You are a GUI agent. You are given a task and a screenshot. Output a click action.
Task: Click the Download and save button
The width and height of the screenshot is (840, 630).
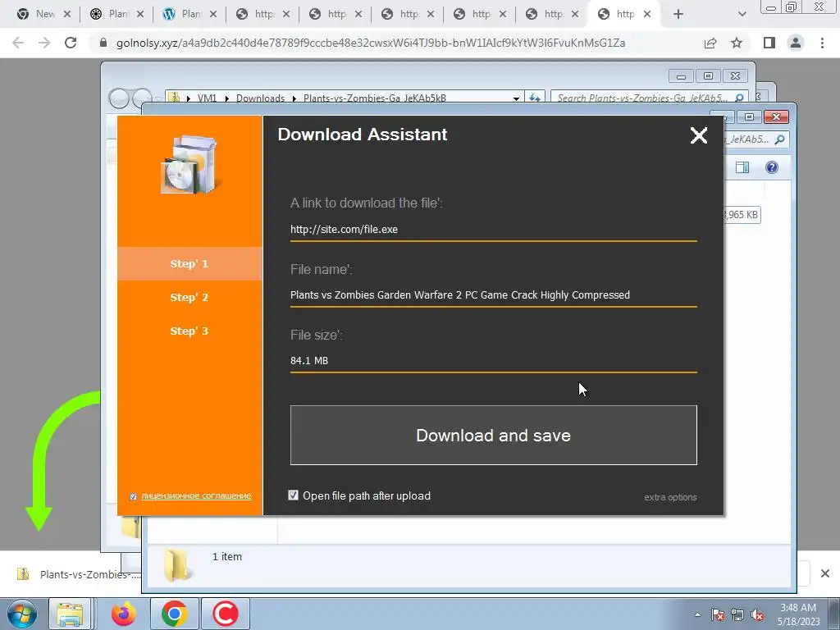click(x=493, y=435)
